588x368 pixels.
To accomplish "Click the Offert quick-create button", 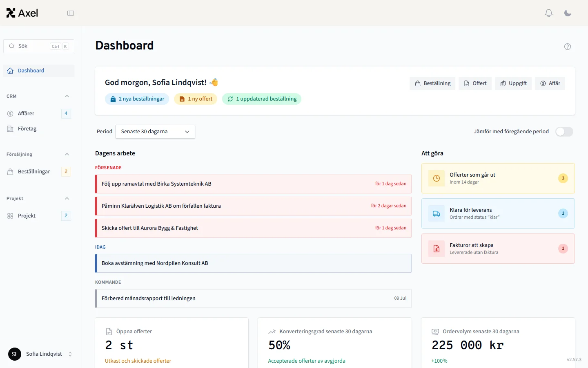I will pyautogui.click(x=475, y=83).
